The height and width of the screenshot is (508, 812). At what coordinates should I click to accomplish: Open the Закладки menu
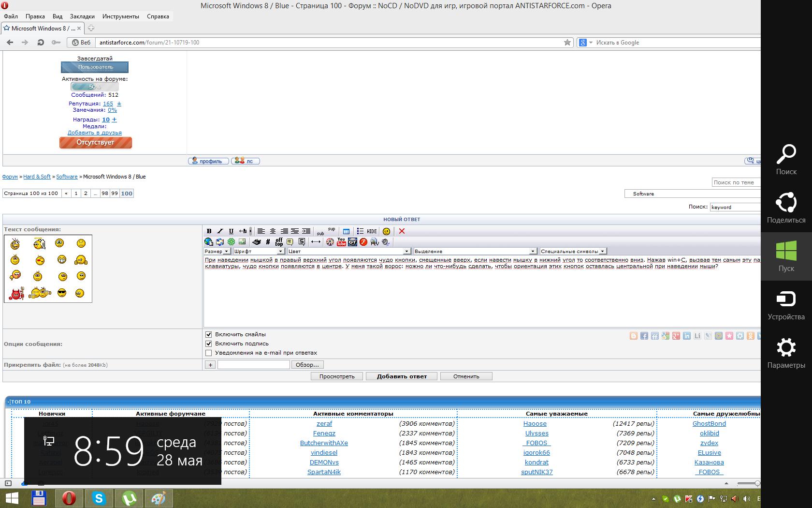[x=82, y=16]
